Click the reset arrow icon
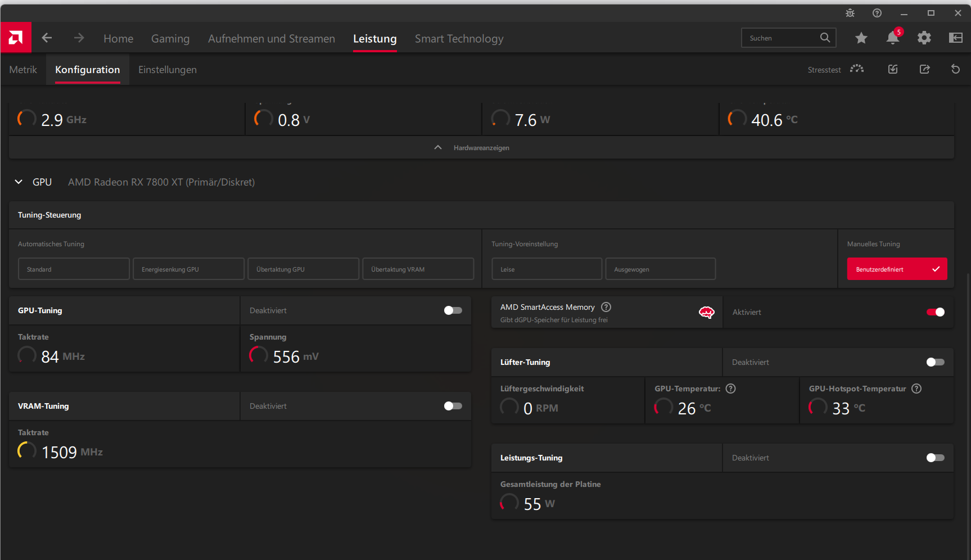The width and height of the screenshot is (971, 560). coord(956,69)
